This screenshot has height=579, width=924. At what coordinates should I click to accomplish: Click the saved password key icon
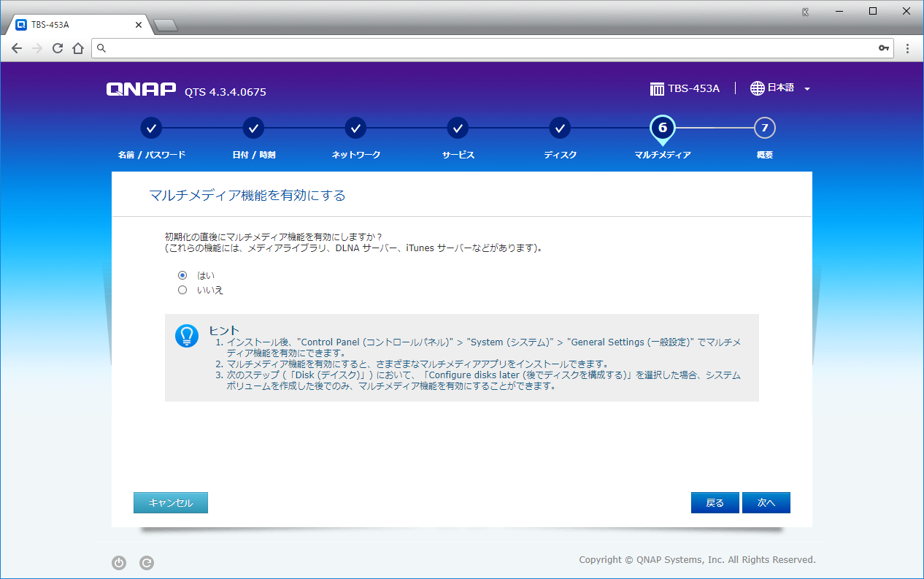[x=884, y=48]
